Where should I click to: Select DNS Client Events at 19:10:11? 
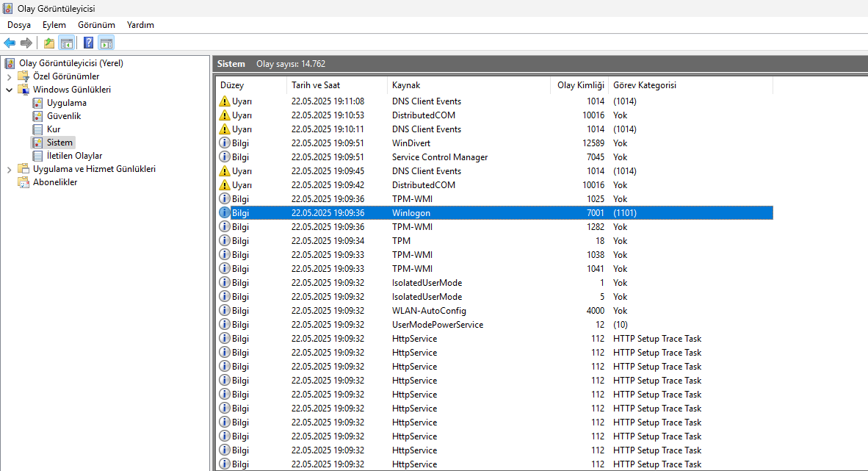click(494, 129)
